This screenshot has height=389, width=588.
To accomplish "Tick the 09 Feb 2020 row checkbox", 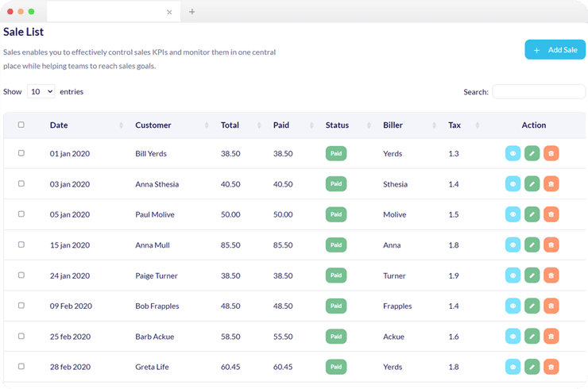I will pos(21,306).
